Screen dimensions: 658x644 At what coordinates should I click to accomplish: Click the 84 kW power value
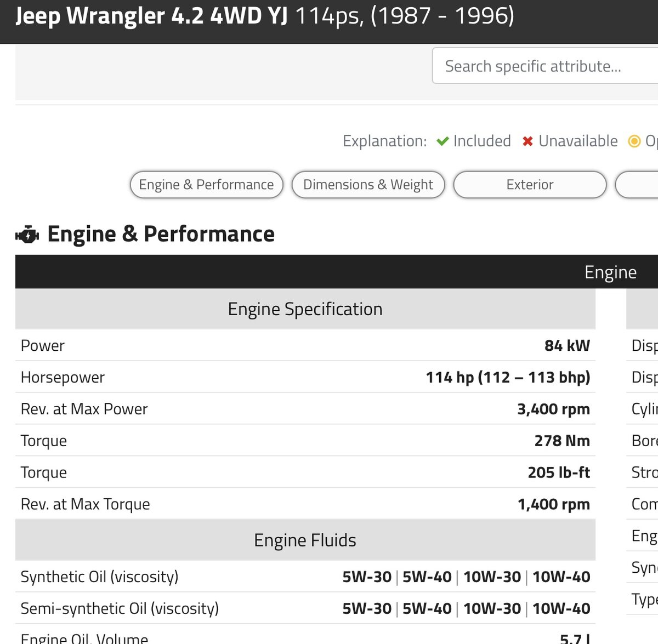click(567, 346)
